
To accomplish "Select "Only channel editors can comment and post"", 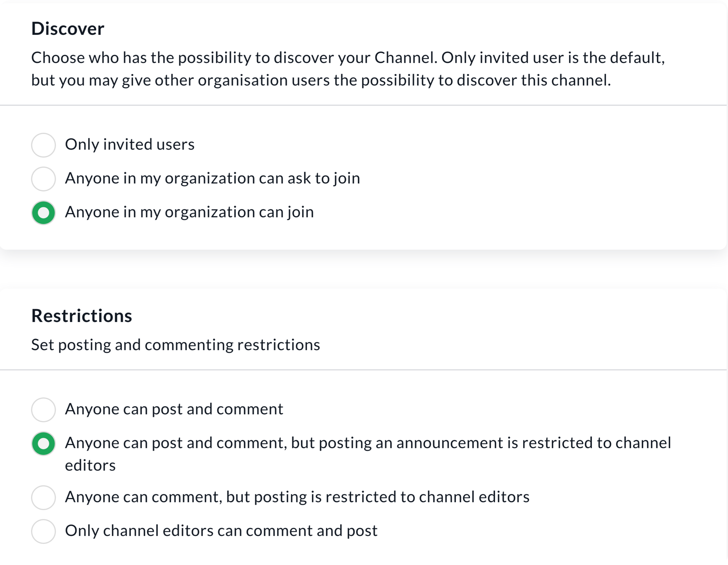I will tap(43, 531).
